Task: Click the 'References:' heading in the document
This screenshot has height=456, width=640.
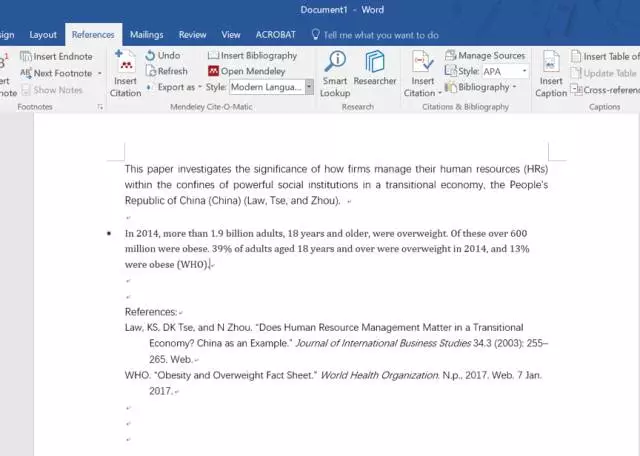Action: pyautogui.click(x=151, y=312)
